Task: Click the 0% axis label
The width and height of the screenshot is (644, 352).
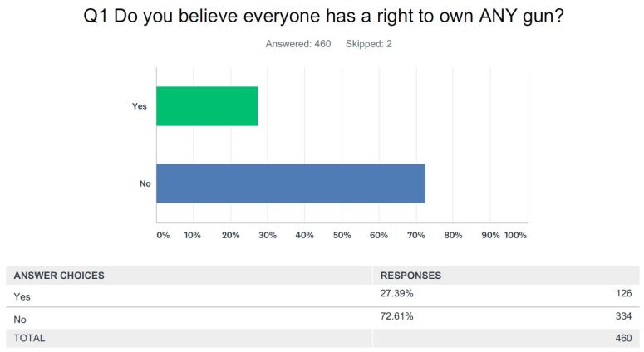Action: 163,235
